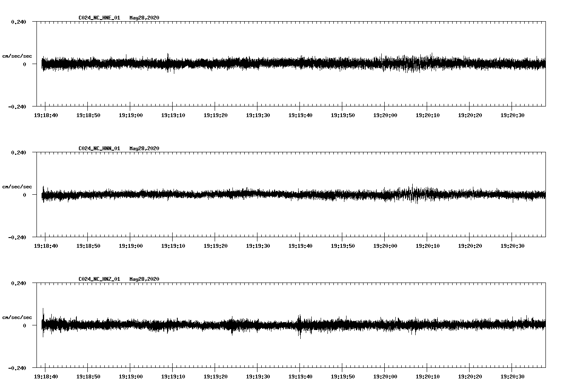Click the 19:19:40 time label under HNE plot
This screenshot has height=392, width=576.
tap(300, 115)
